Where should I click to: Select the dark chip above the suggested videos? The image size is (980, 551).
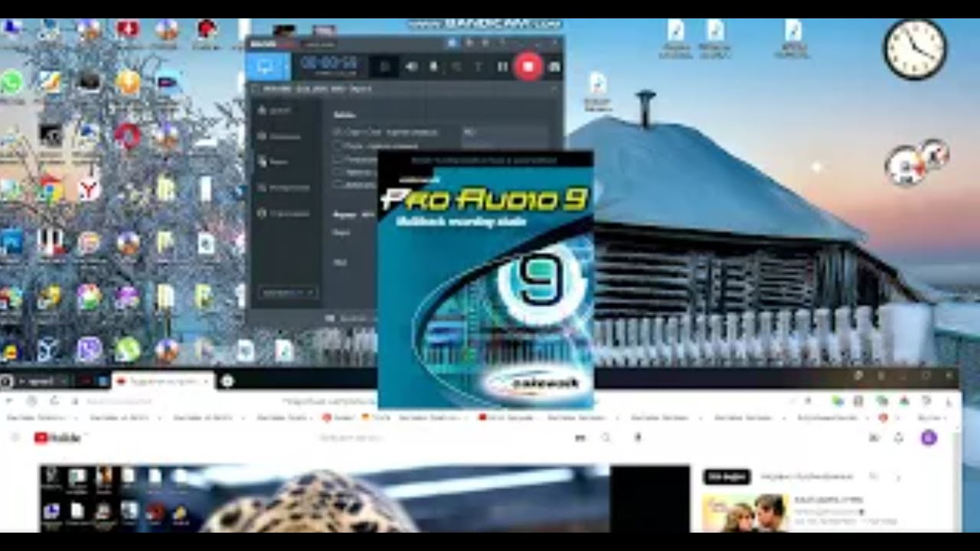[x=726, y=476]
